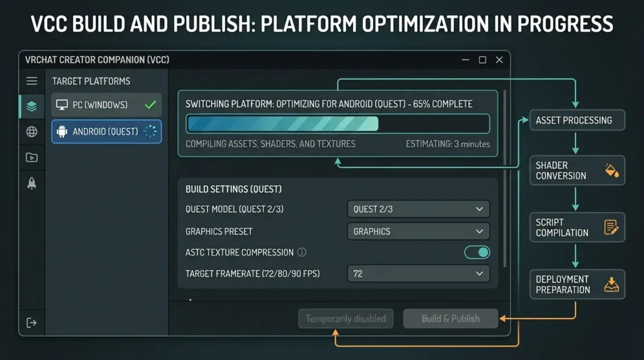Screen dimensions: 644x360
Task: Click the Temporarily disabled button
Action: point(345,318)
